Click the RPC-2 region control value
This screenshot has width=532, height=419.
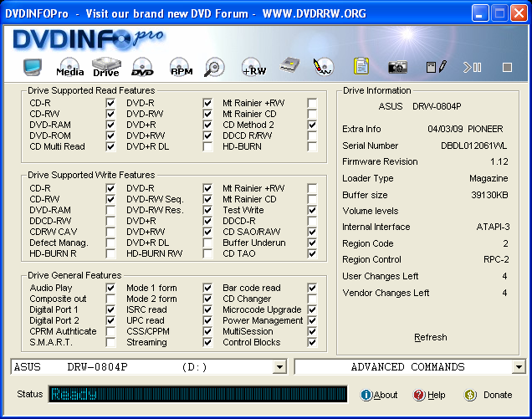(x=496, y=259)
